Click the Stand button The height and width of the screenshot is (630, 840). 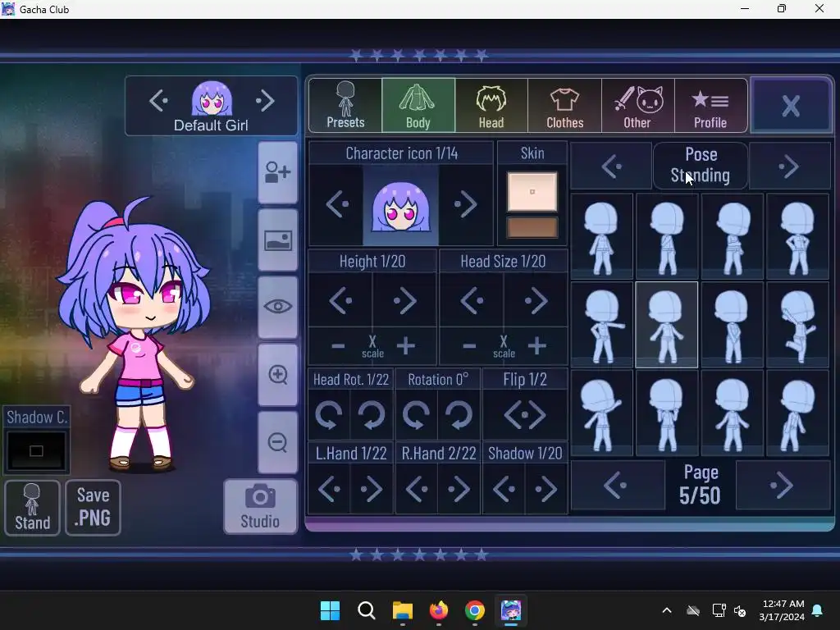pos(32,507)
